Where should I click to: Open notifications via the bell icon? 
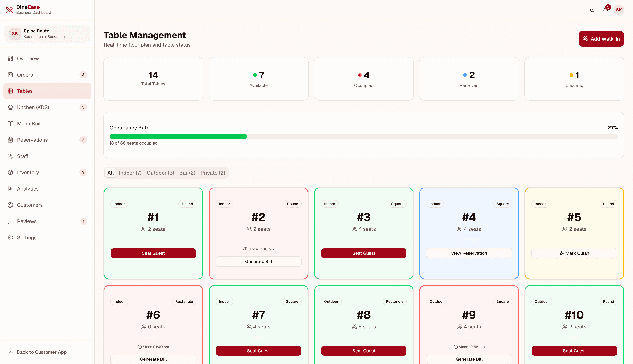coord(605,10)
